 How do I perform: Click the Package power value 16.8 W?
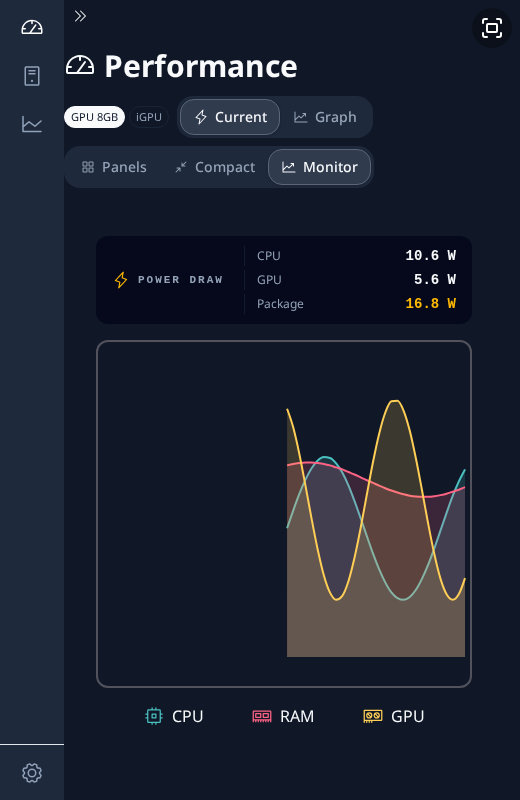(431, 304)
